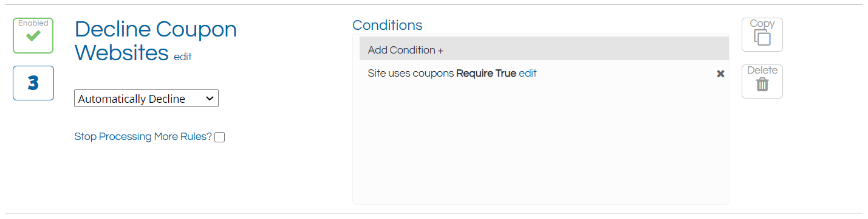Toggle the green Enabled checkmark
Image resolution: width=868 pixels, height=219 pixels.
click(33, 36)
